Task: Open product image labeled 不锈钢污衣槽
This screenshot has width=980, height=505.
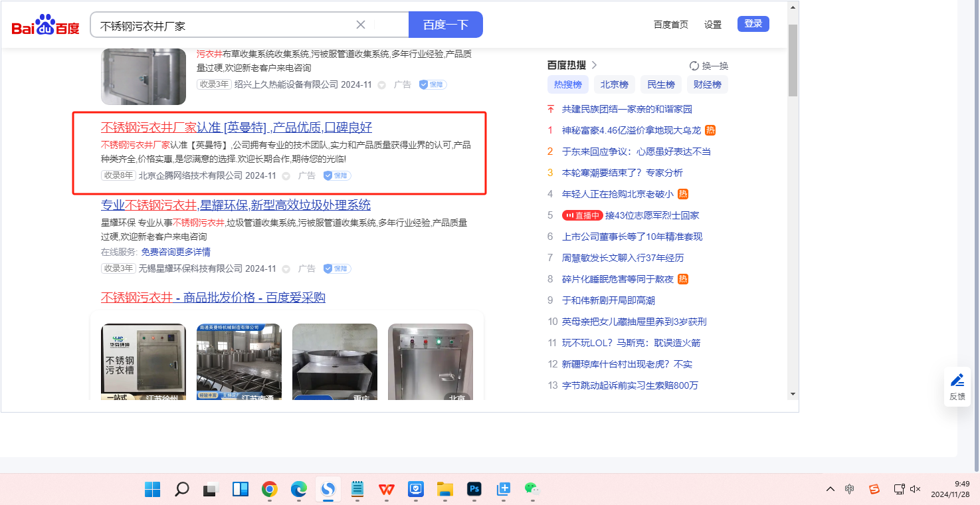Action: pos(144,361)
